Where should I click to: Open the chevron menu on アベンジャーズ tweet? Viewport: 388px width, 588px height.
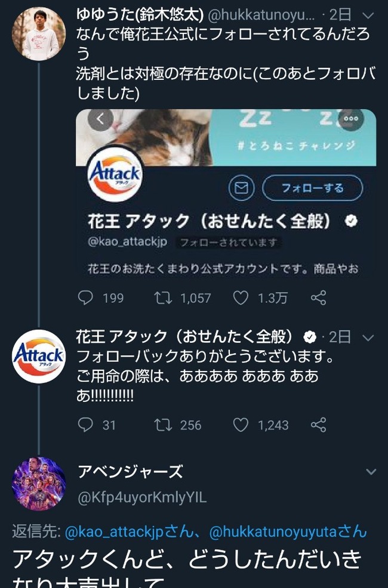(371, 471)
